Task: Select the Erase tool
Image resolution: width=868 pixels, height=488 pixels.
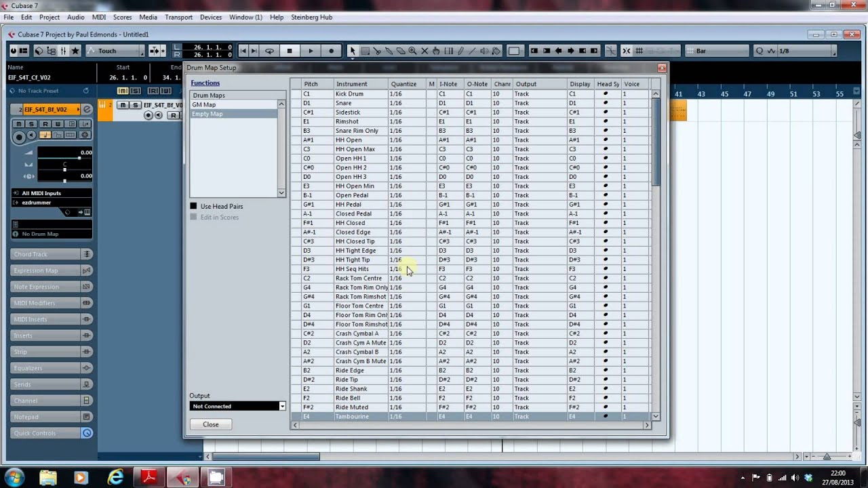Action: point(401,51)
